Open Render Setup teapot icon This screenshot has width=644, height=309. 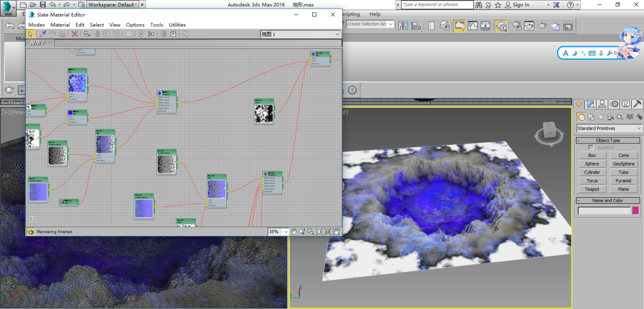click(517, 26)
